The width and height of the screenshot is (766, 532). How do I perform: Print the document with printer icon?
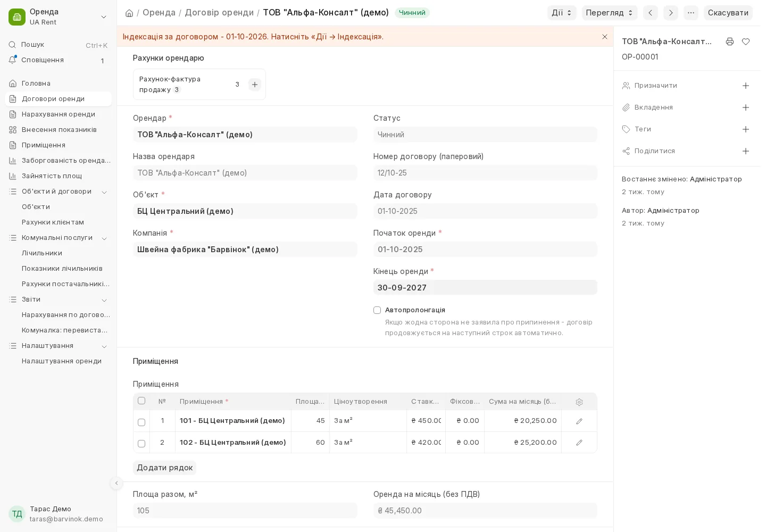730,41
